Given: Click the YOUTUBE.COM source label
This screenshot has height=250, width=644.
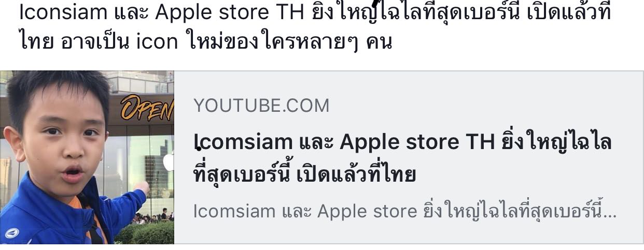Looking at the screenshot, I should [x=261, y=106].
